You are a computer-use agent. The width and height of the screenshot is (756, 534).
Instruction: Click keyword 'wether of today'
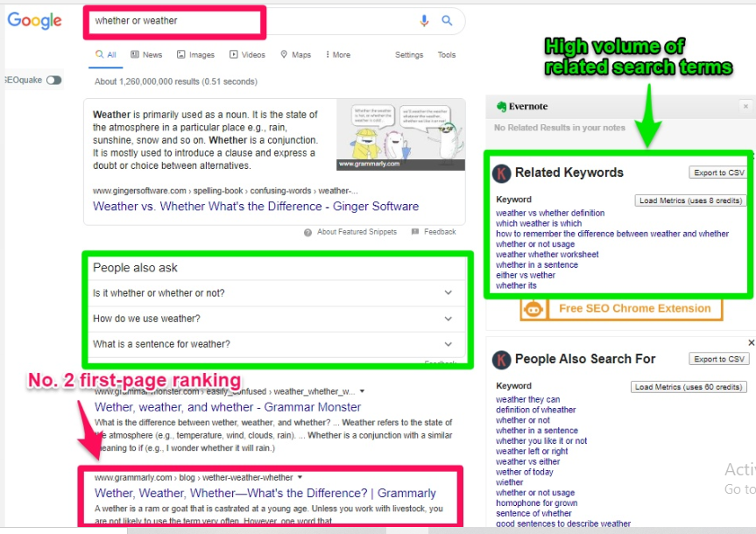(x=525, y=473)
